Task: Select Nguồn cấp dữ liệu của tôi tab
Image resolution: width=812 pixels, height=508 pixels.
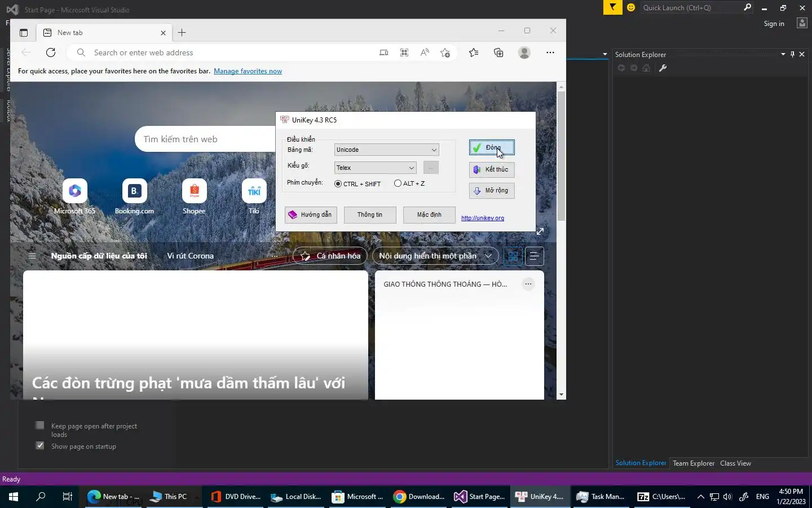Action: click(x=99, y=256)
